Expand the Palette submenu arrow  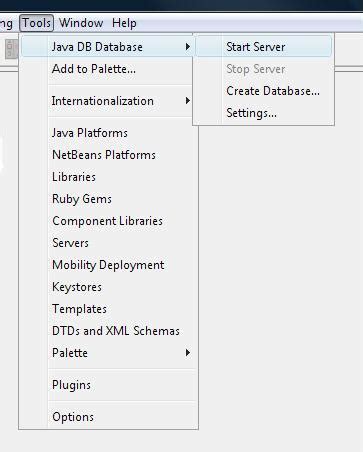coord(188,353)
